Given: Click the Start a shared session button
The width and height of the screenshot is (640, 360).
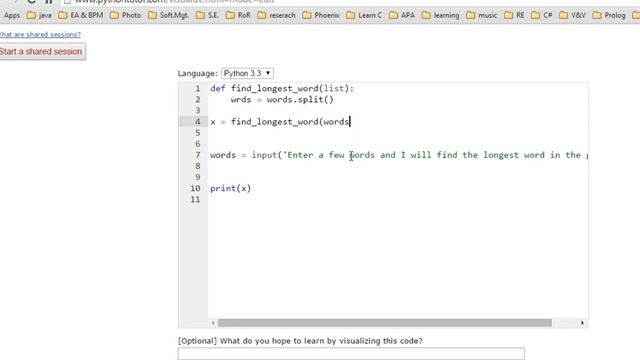Looking at the screenshot, I should tap(42, 51).
